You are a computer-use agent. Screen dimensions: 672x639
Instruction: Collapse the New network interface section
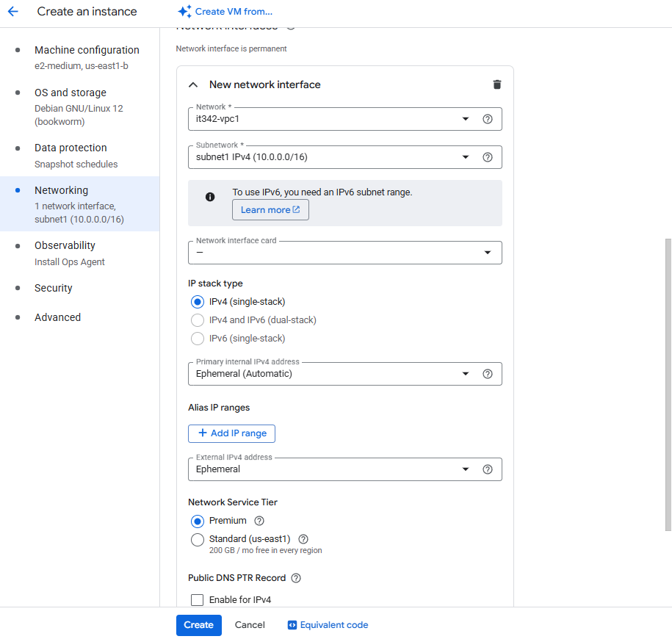193,84
